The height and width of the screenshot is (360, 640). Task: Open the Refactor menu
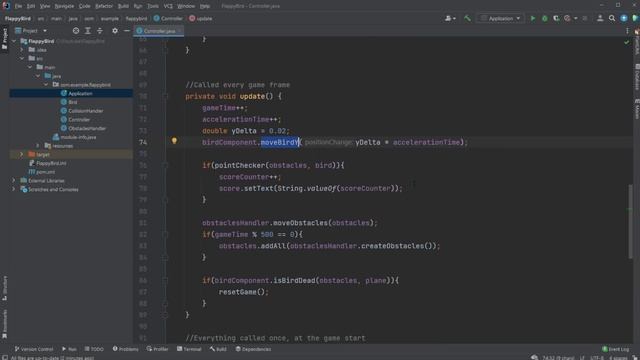pyautogui.click(x=104, y=6)
